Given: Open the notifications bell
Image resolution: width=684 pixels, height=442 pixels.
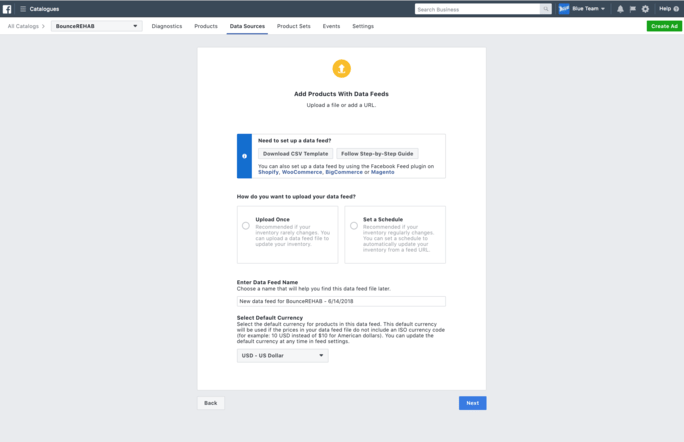Looking at the screenshot, I should pos(620,9).
